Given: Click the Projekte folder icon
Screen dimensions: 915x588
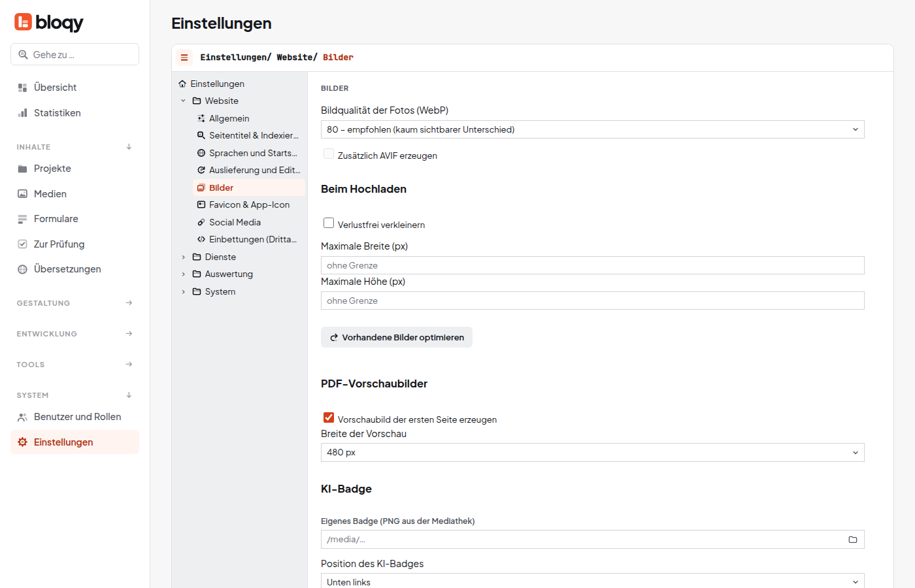Looking at the screenshot, I should click(22, 169).
